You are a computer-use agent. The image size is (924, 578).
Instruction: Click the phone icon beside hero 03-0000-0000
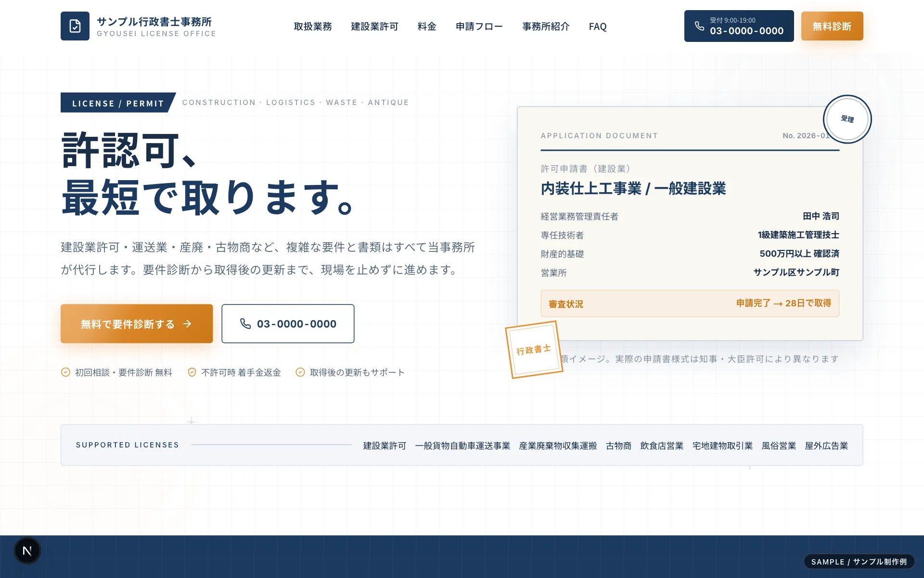point(245,324)
